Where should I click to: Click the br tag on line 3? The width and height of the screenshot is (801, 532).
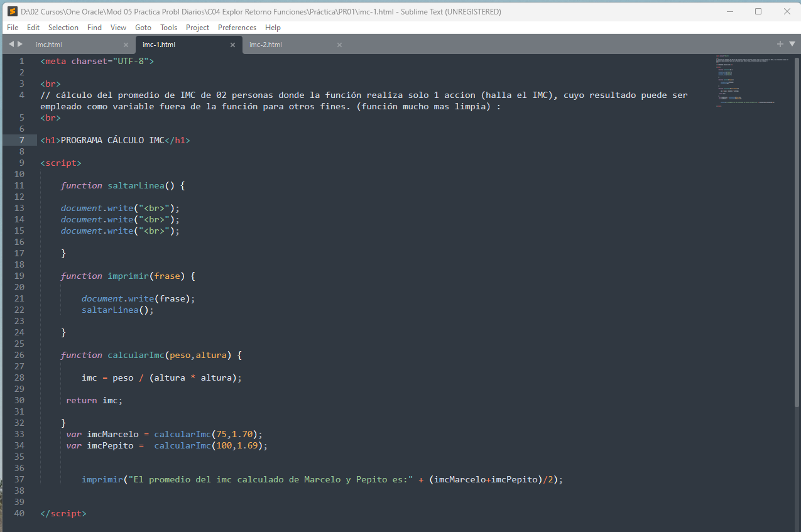[x=50, y=84]
